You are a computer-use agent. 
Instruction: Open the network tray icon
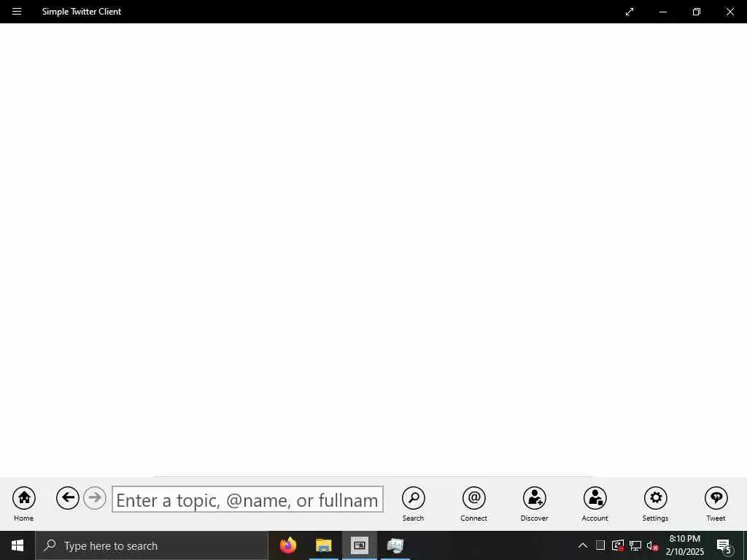[635, 545]
